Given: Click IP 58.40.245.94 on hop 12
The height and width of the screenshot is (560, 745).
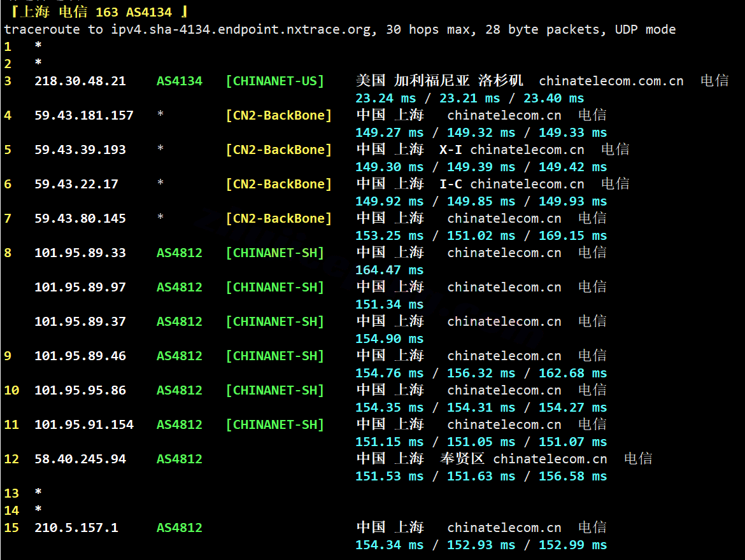Looking at the screenshot, I should click(80, 459).
